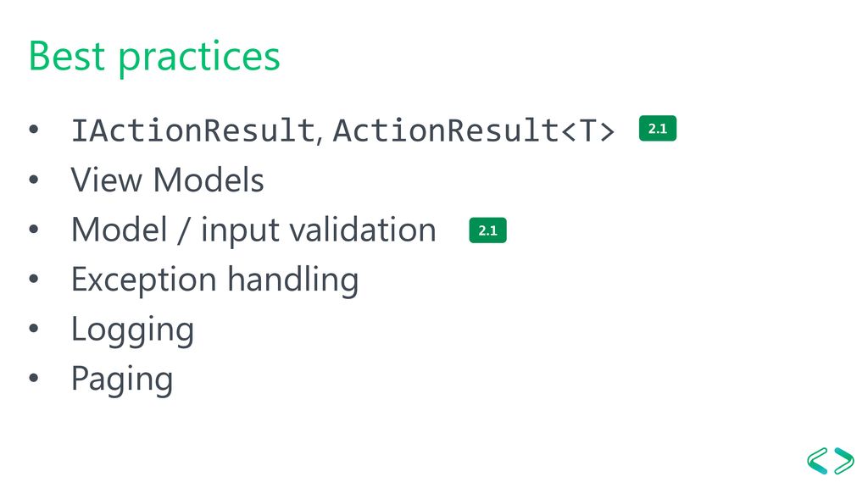This screenshot has height=488, width=868.
Task: Click the IActionResult code text
Action: coord(193,130)
